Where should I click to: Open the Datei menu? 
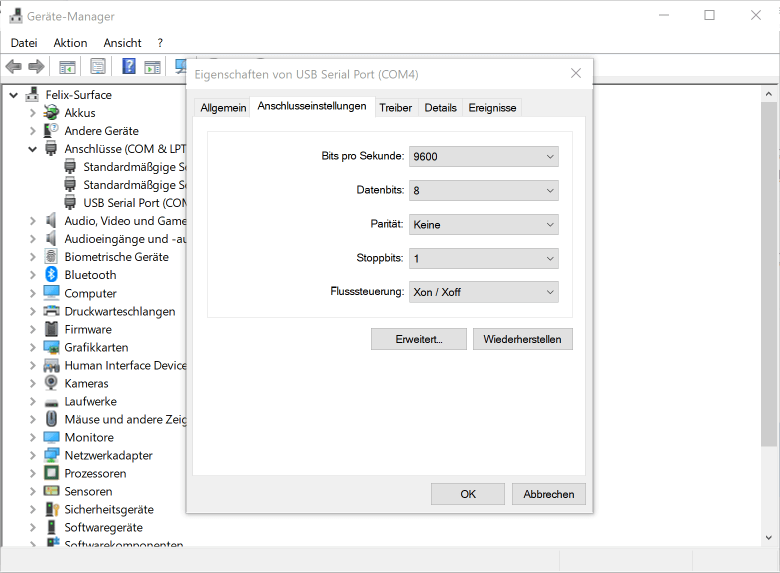click(x=24, y=43)
